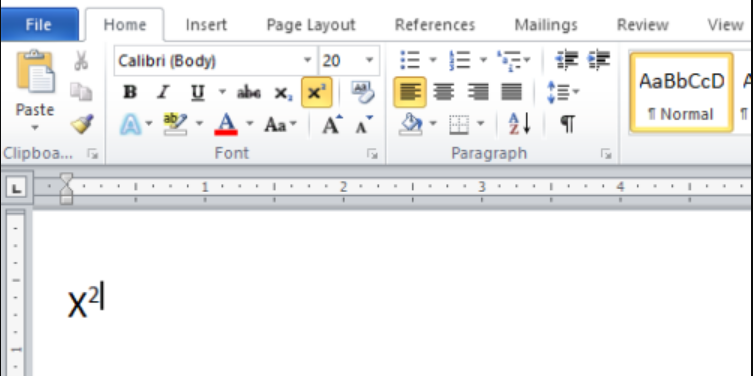The width and height of the screenshot is (753, 376).
Task: Apply the Shading paint bucket
Action: click(411, 124)
